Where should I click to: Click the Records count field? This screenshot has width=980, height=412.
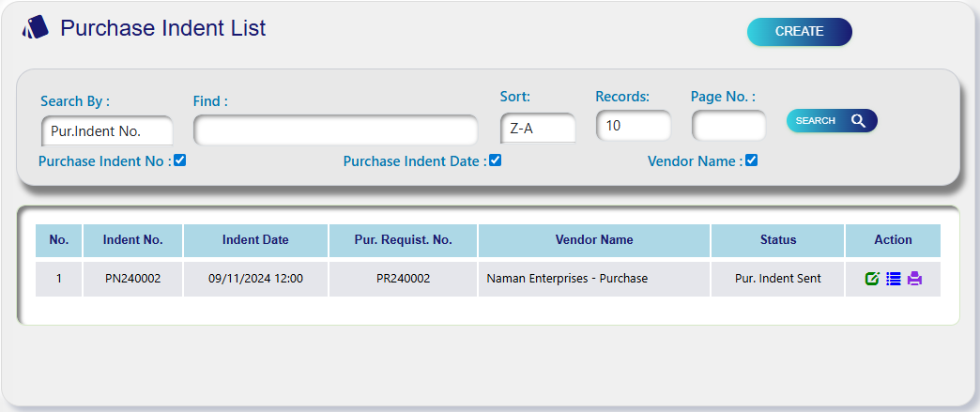pos(634,125)
